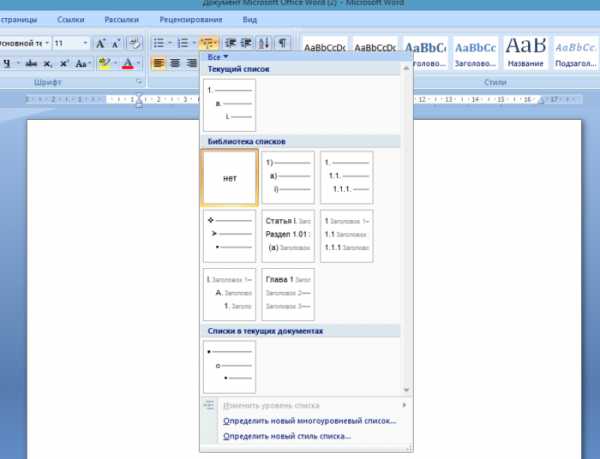
Task: Click the Shrink Font icon
Action: pyautogui.click(x=116, y=43)
